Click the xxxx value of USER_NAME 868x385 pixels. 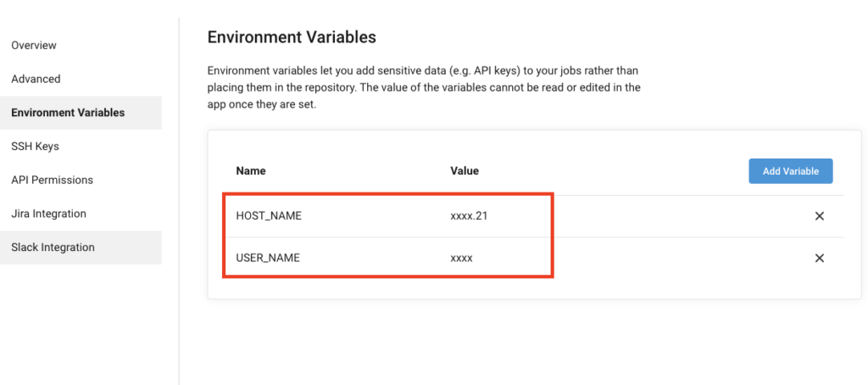tap(462, 259)
